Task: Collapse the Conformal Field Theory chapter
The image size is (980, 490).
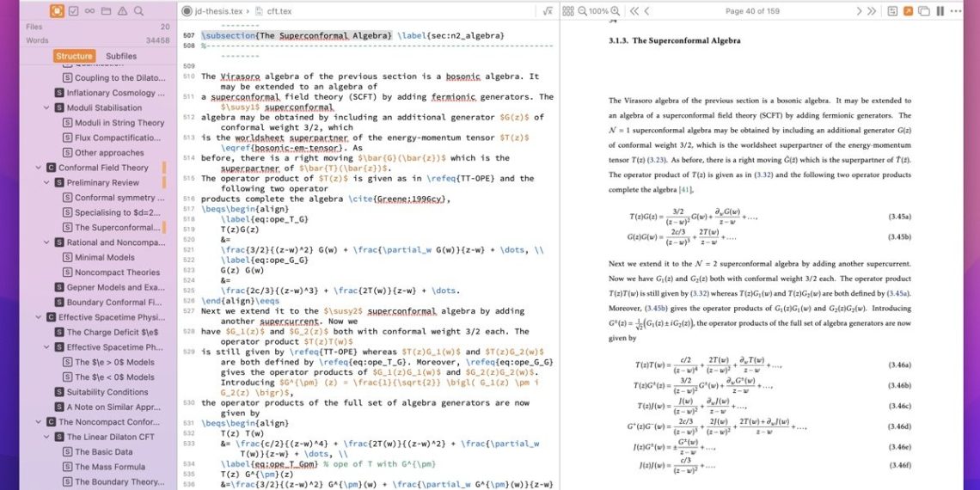Action: tap(38, 168)
